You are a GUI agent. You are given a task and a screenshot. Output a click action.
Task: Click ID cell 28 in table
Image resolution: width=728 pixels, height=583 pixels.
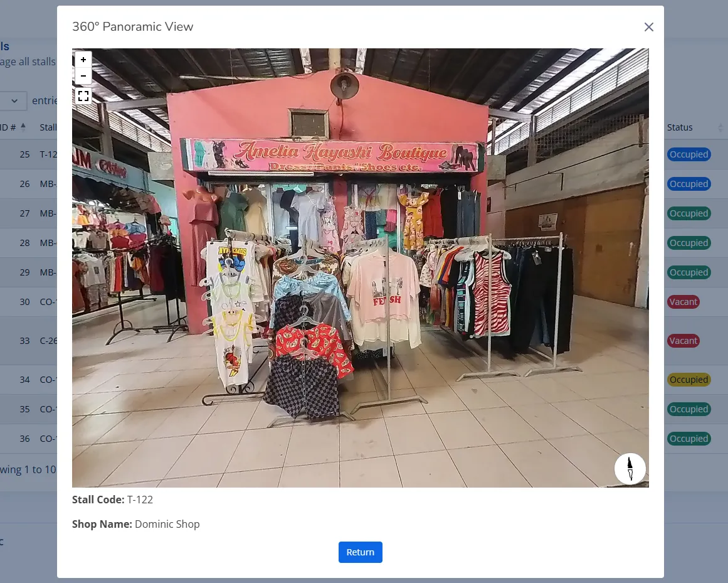[24, 243]
